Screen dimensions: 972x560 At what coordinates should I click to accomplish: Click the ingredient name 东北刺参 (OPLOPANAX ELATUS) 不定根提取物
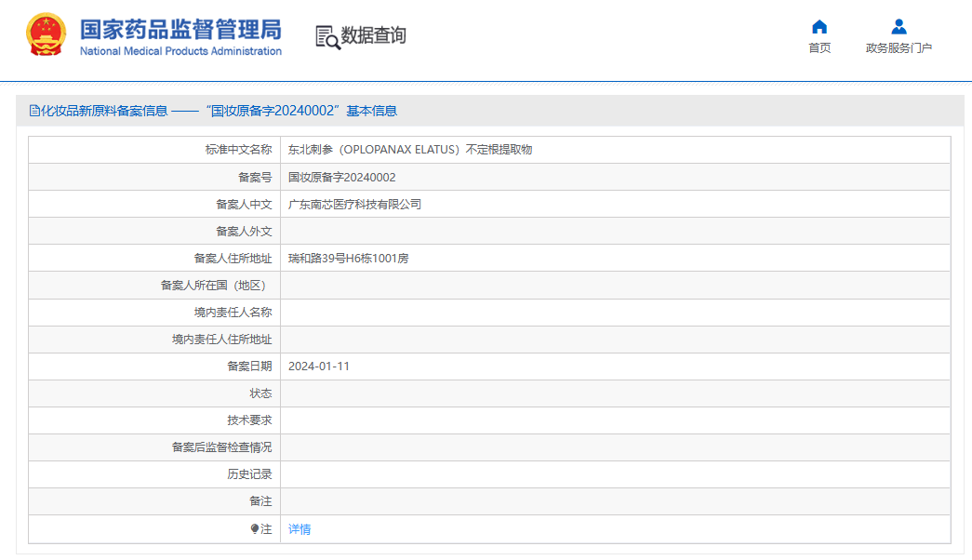click(410, 150)
